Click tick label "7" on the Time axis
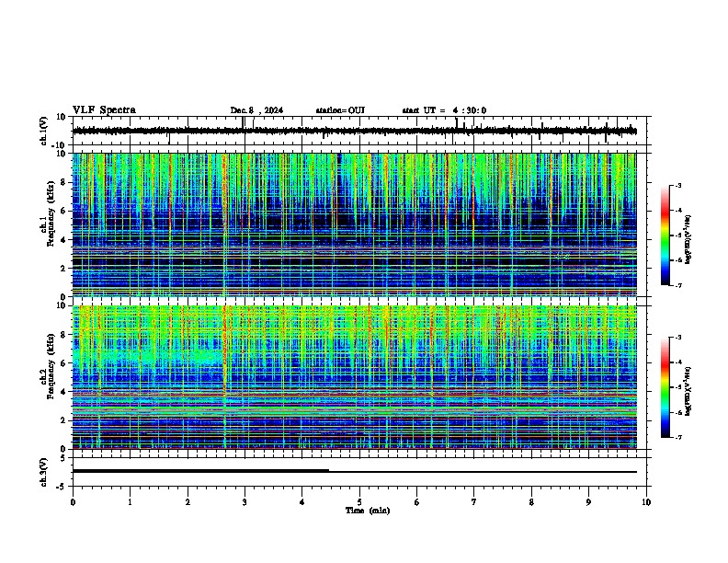The height and width of the screenshot is (563, 728). click(474, 502)
